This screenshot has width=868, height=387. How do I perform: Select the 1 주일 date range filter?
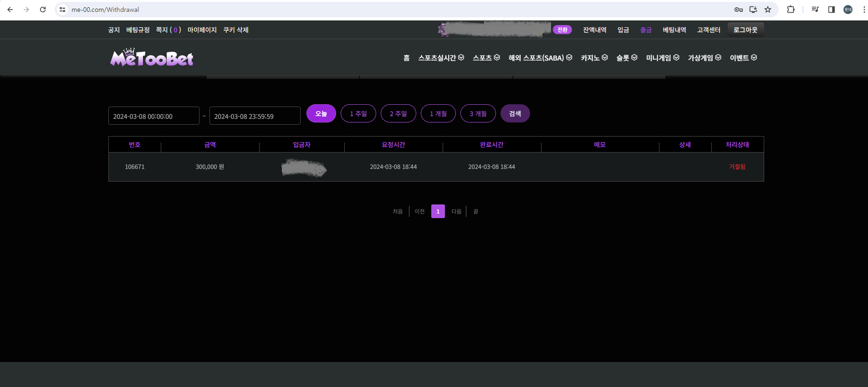pyautogui.click(x=358, y=113)
